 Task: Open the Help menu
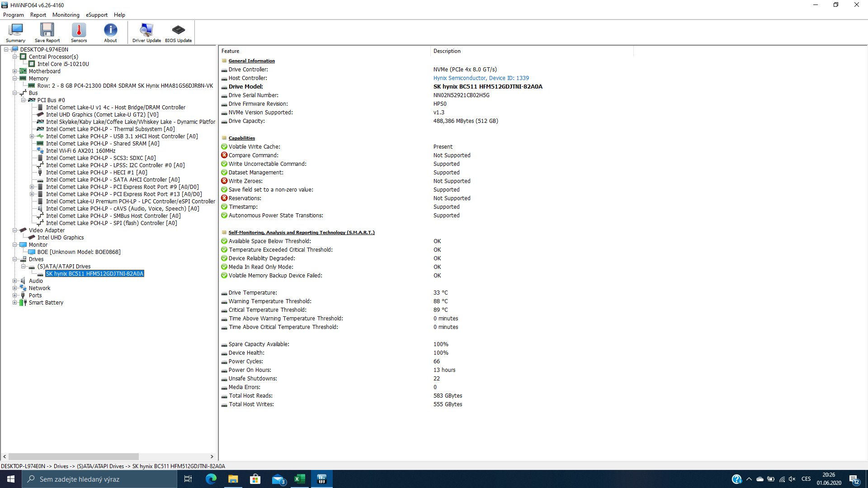click(119, 15)
